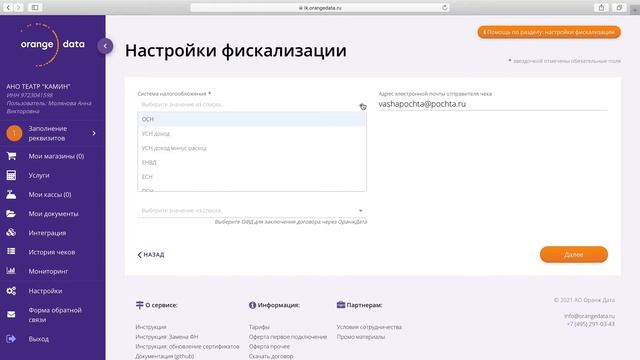The image size is (640, 360).
Task: Click the tax system dropdown arrow
Action: pos(361,105)
